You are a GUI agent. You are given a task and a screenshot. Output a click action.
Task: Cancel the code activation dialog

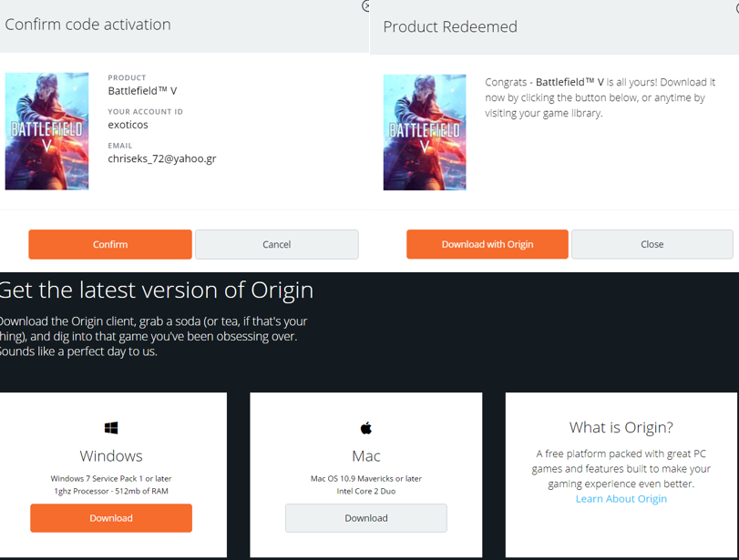277,244
